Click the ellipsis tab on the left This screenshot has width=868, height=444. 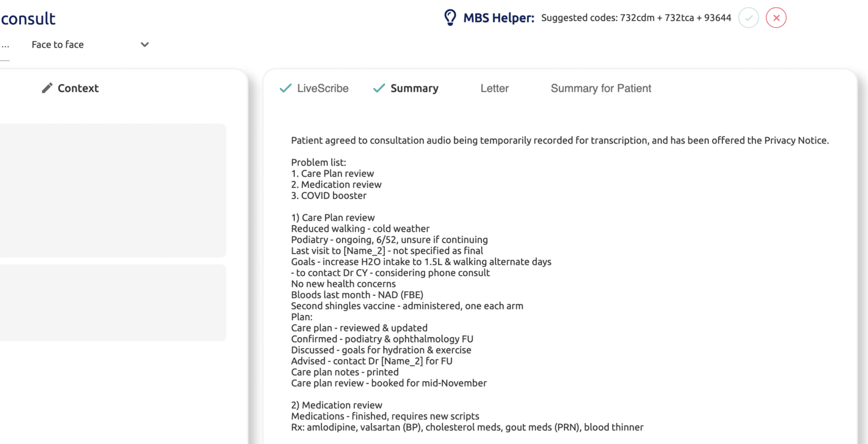point(5,45)
